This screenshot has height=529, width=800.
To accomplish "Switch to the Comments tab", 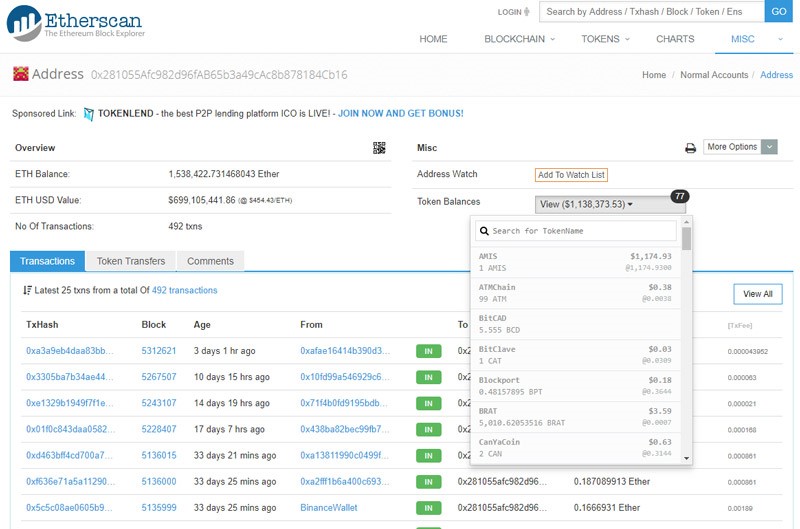I will coord(210,261).
